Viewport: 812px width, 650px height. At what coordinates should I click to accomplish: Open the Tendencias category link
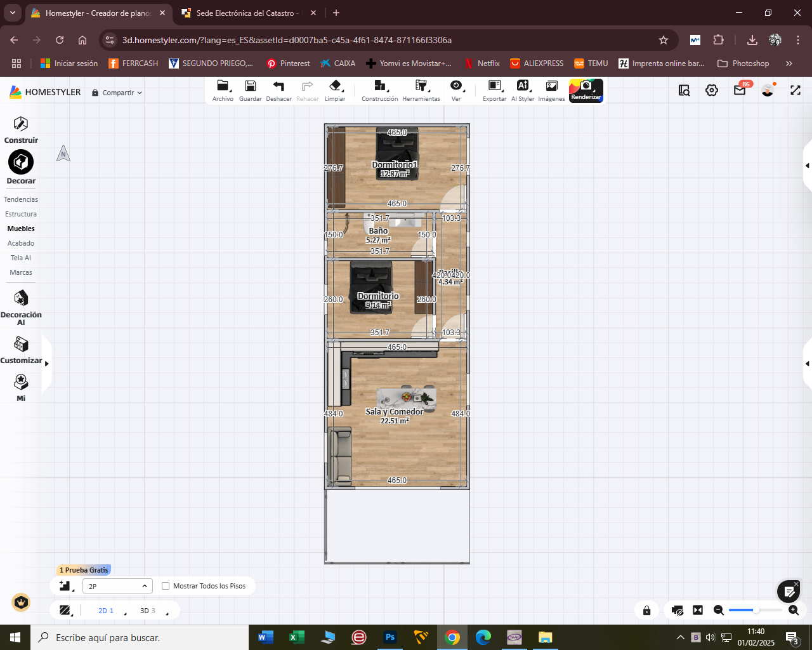pos(21,199)
